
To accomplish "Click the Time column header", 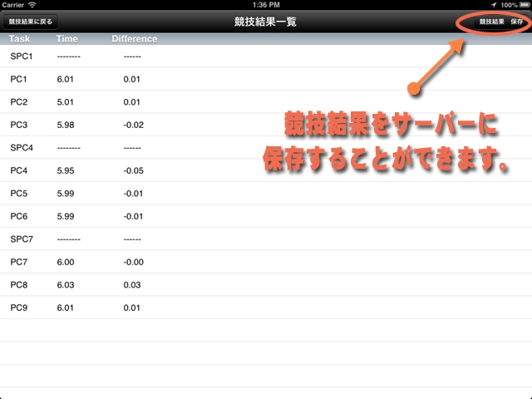I will tap(66, 38).
